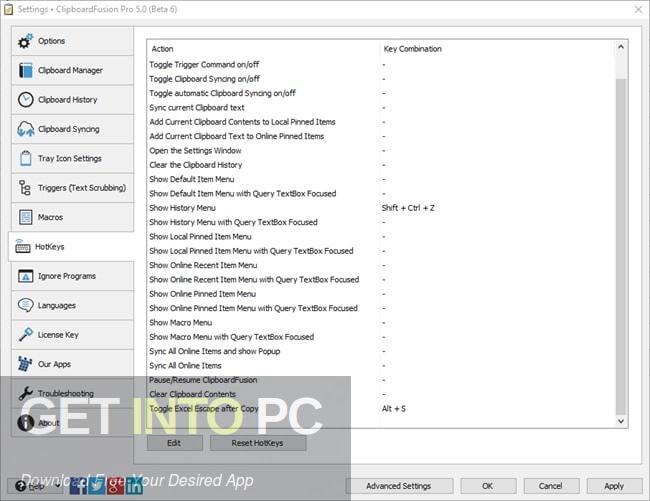The width and height of the screenshot is (650, 501).
Task: Sort by the Action column header
Action: [263, 49]
